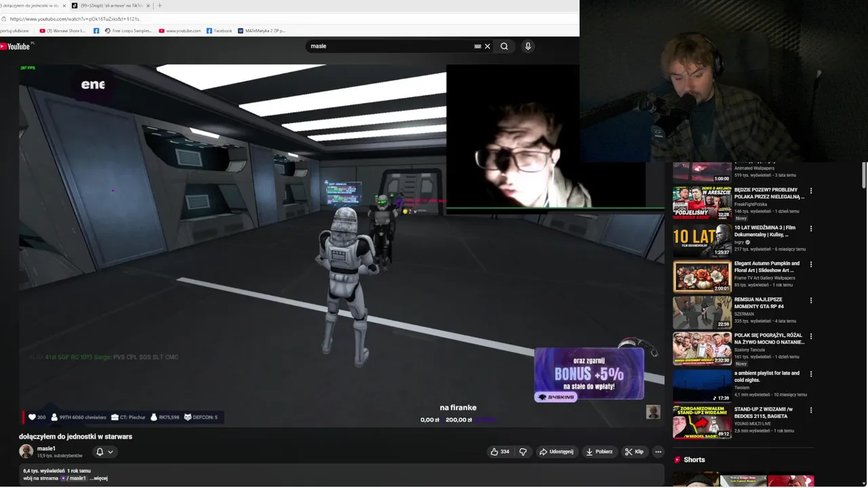The height and width of the screenshot is (488, 868).
Task: Open the masle1 channel name link
Action: coord(46,449)
